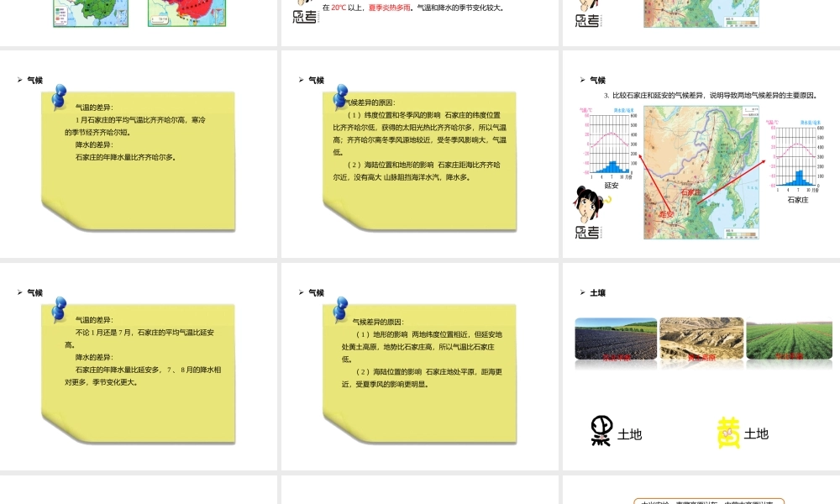Image resolution: width=840 pixels, height=504 pixels.
Task: Click the 土地 text after the yellow 黄 character
Action: [x=756, y=433]
